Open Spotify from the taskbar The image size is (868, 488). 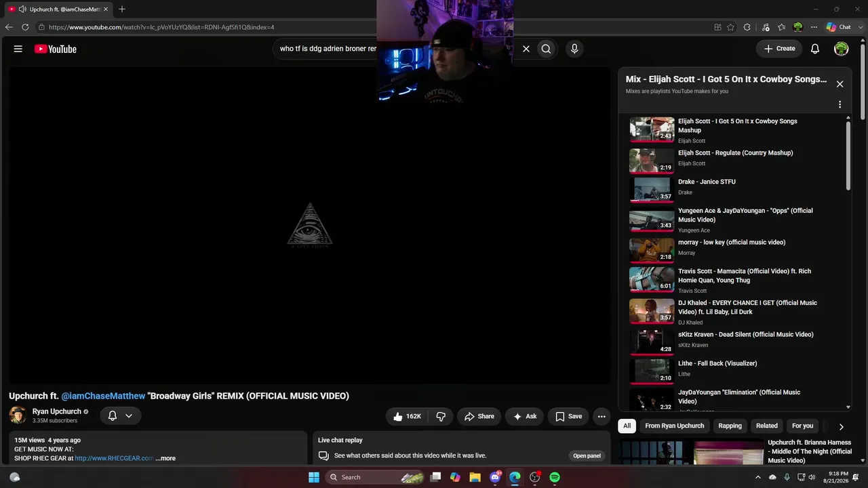click(x=555, y=477)
